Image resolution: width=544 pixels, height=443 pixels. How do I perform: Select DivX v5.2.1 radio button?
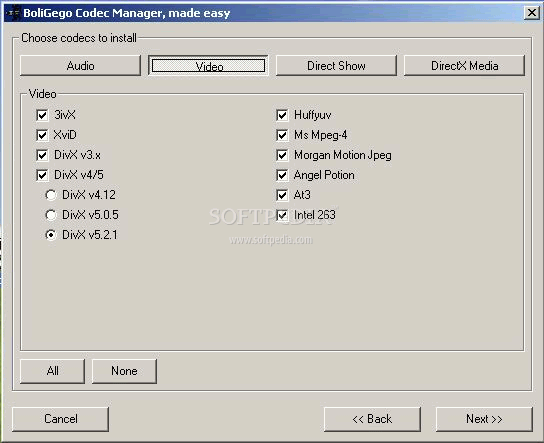click(x=51, y=235)
